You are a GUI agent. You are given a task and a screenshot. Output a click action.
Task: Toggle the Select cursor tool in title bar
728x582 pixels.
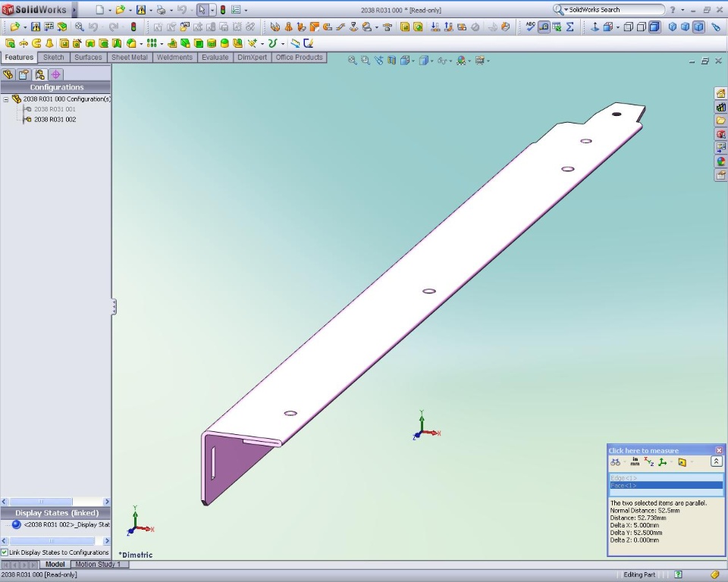point(202,10)
